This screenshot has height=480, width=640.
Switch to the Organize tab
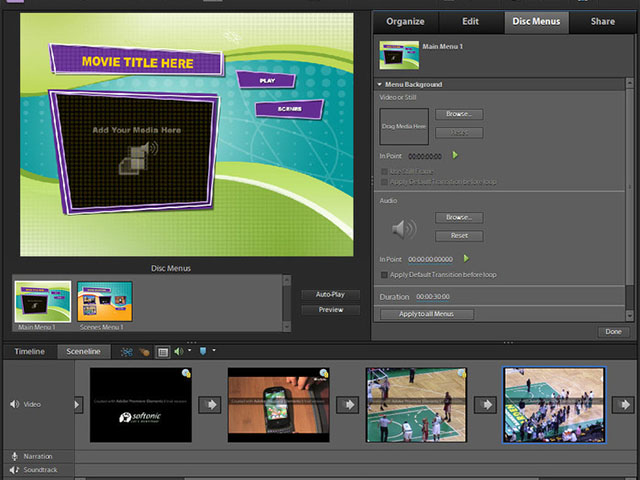click(x=405, y=21)
